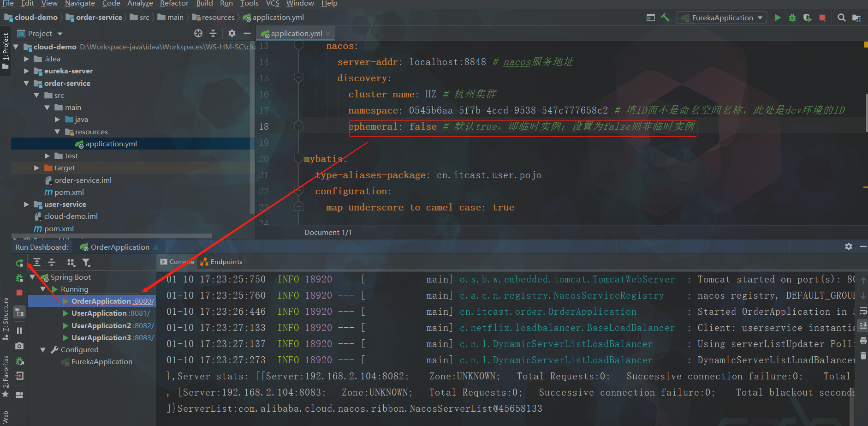
Task: Stop the selected app in Run Dashboard
Action: click(19, 293)
